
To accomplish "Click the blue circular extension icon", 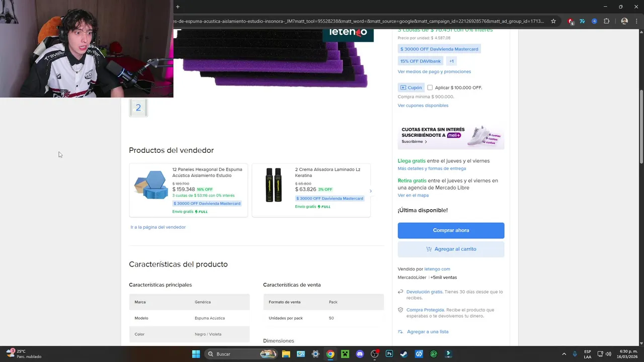I will [x=594, y=21].
